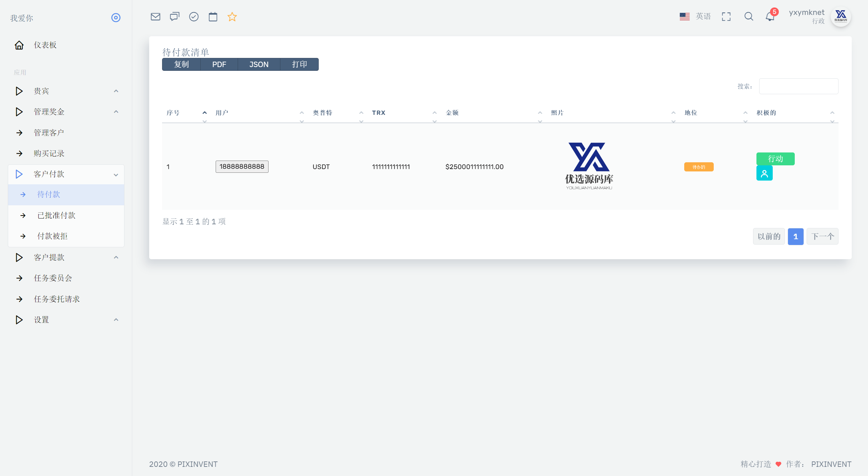Open the notifications bell icon

pyautogui.click(x=770, y=17)
